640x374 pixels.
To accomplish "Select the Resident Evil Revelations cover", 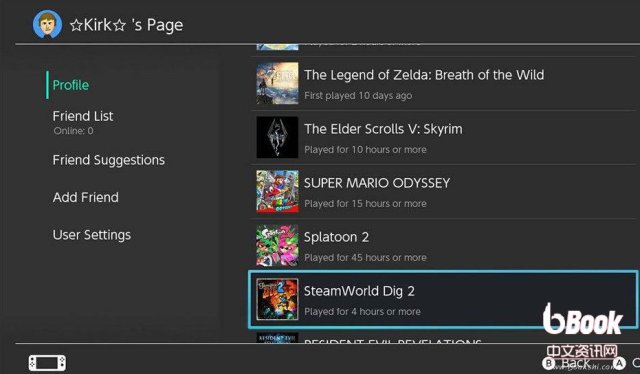I will pos(277,338).
